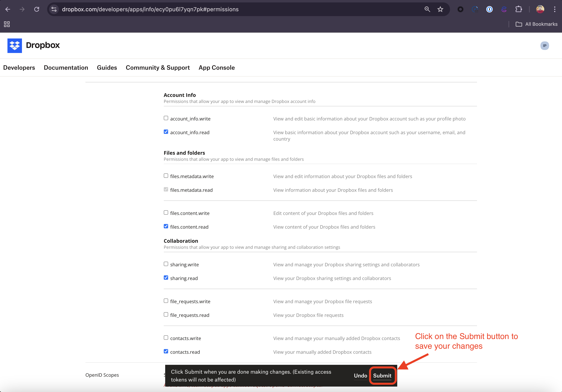Enable the files.content.write checkbox

[166, 213]
